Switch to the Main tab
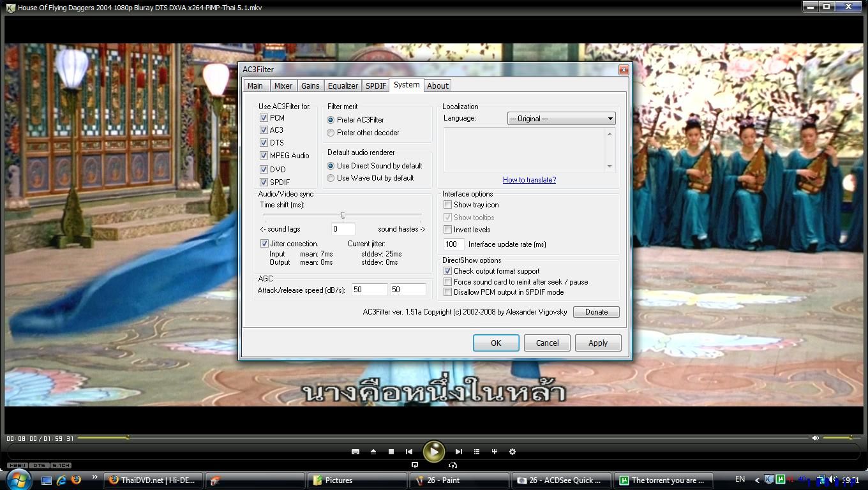This screenshot has height=490, width=868. [255, 86]
